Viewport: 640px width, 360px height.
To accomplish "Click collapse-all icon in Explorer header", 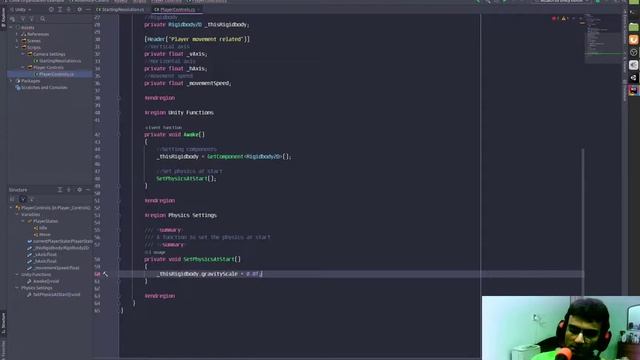I will tap(69, 9).
